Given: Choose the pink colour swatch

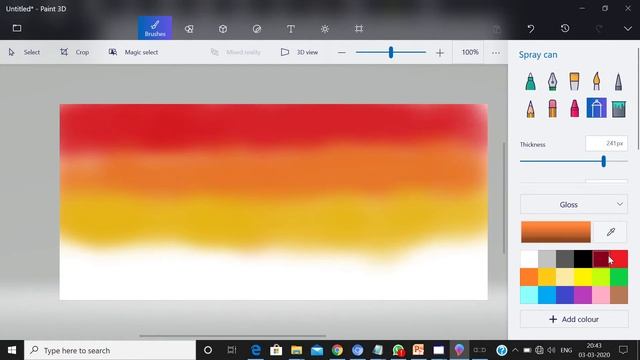Looking at the screenshot, I should [x=601, y=295].
